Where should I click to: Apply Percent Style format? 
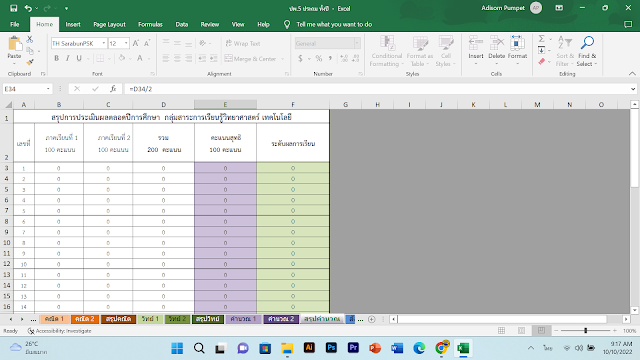319,58
